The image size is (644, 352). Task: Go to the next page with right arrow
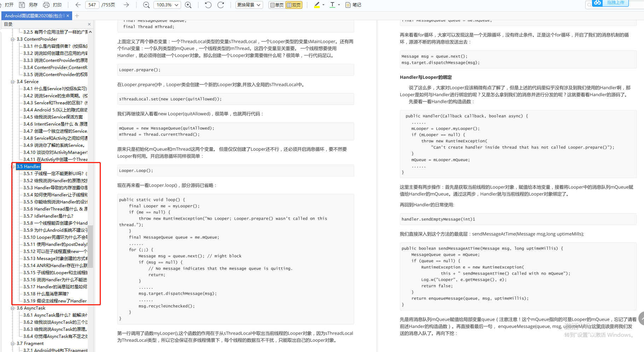(126, 5)
